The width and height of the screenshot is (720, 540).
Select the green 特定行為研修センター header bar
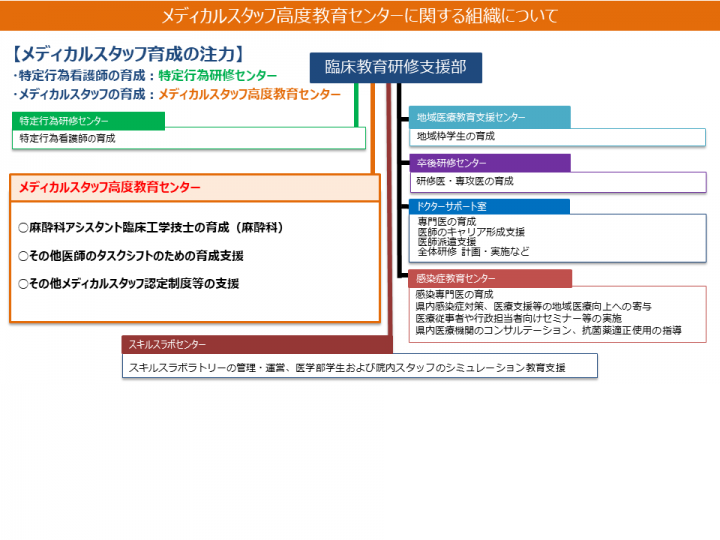pos(88,121)
